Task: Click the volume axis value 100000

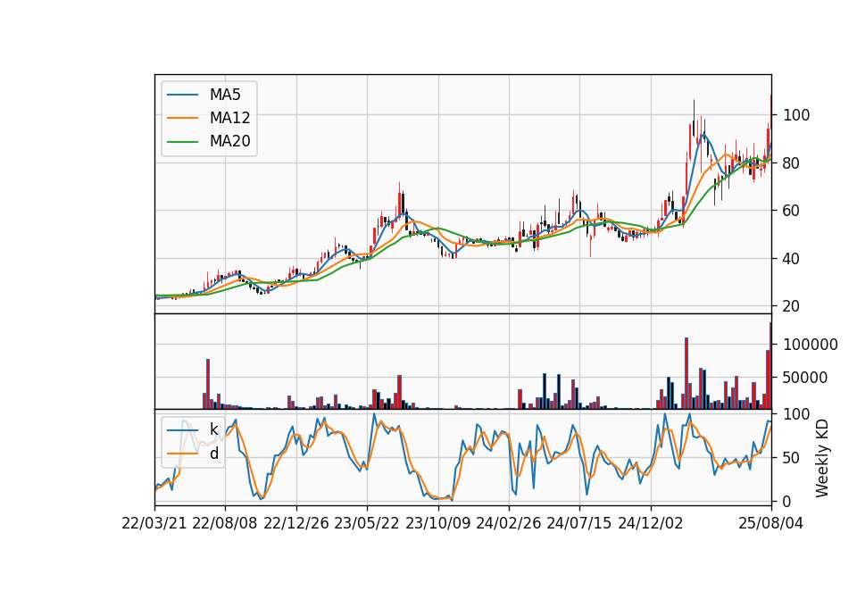Action: pyautogui.click(x=810, y=345)
